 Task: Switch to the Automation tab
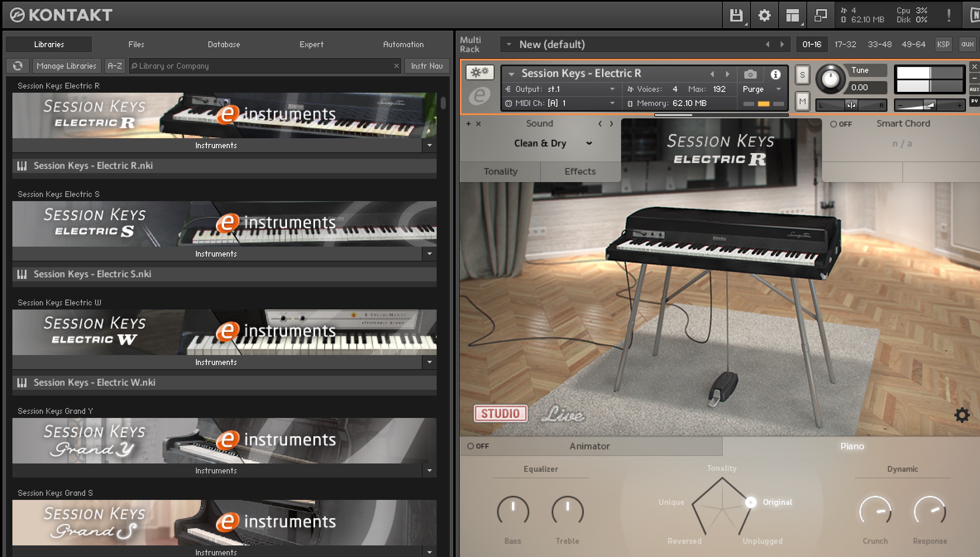403,44
